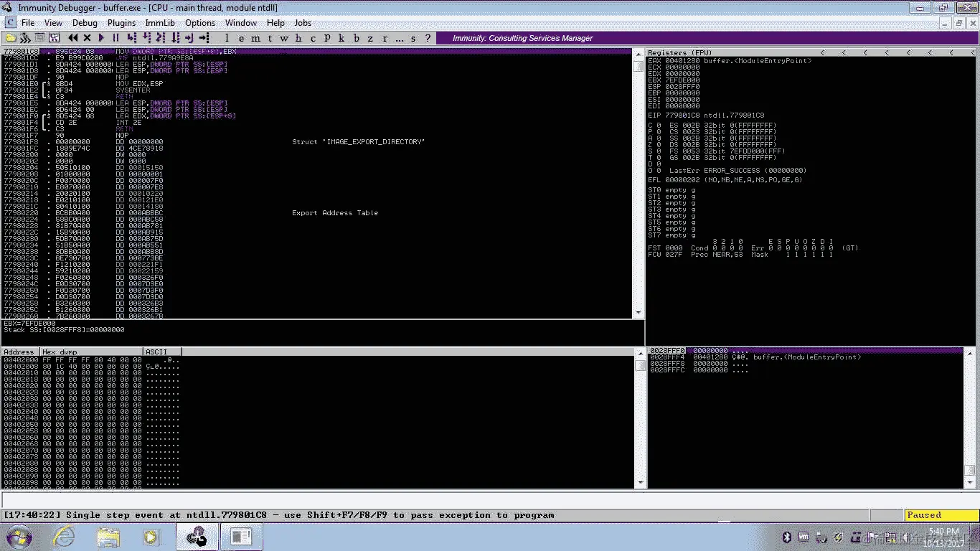This screenshot has width=980, height=551.
Task: Run the program with the play icon
Action: click(x=101, y=37)
